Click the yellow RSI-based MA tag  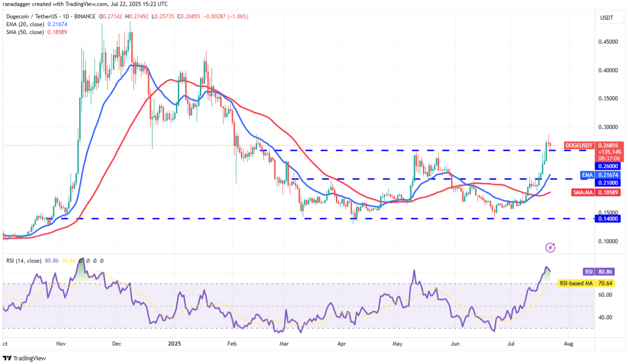click(x=576, y=283)
